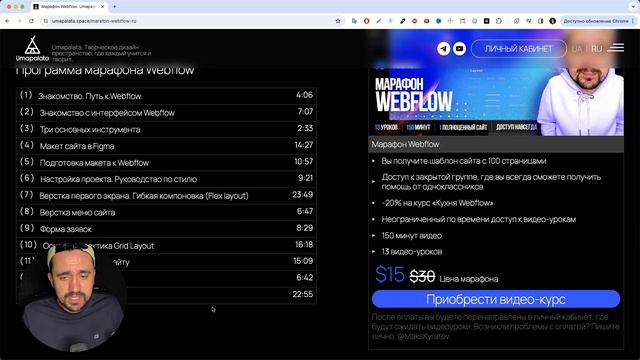Click the Марафон Webflow card title
The height and width of the screenshot is (360, 640).
pyautogui.click(x=405, y=144)
